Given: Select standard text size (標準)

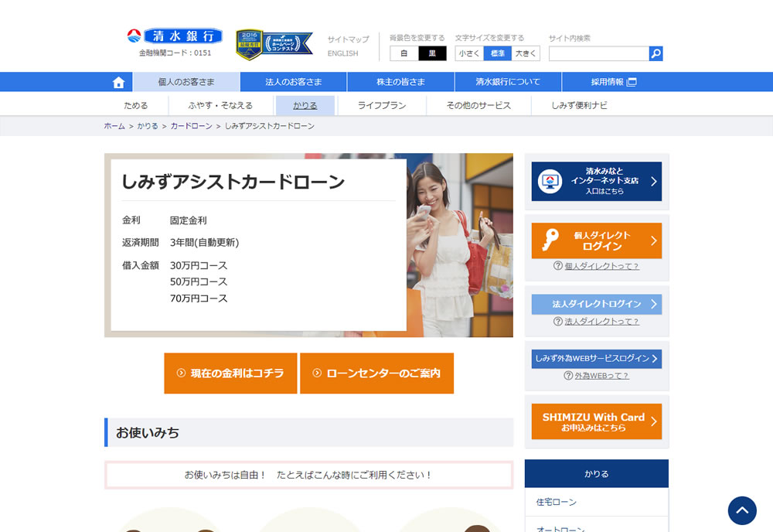Looking at the screenshot, I should 497,53.
